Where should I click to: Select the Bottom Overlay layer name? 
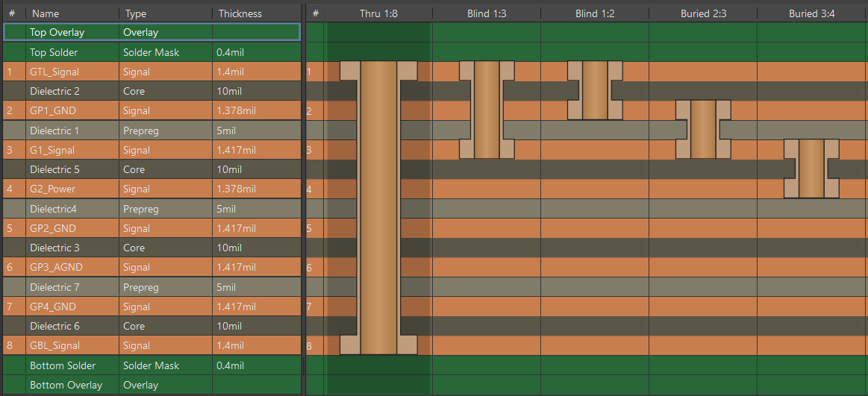point(66,385)
